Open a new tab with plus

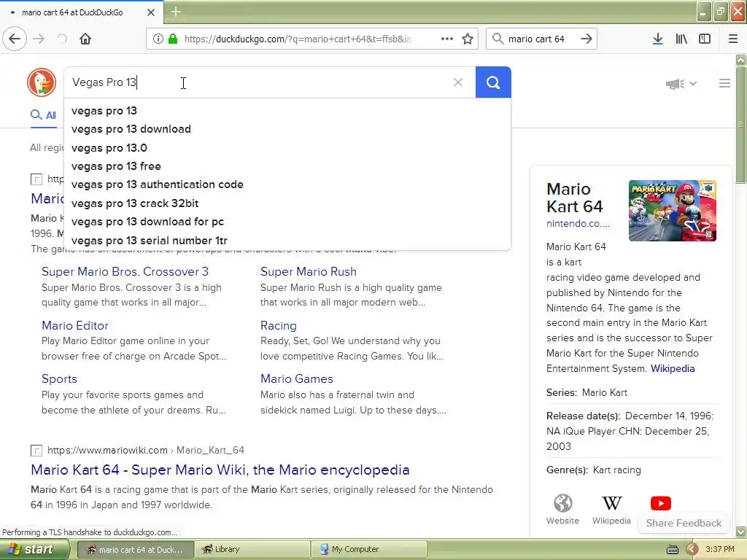[176, 12]
